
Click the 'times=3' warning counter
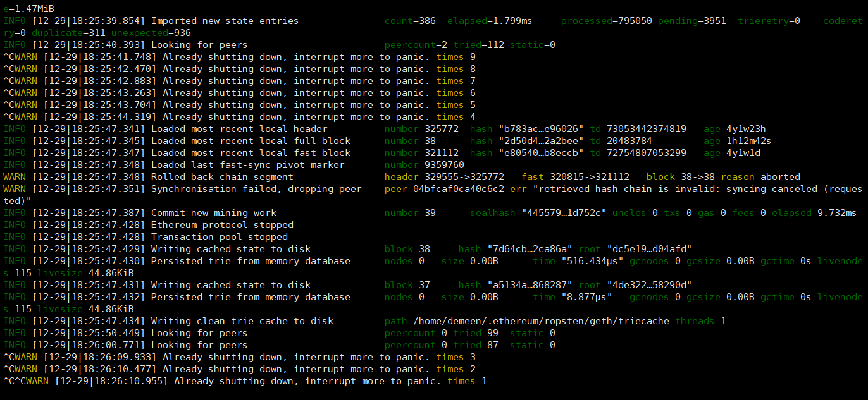click(x=456, y=357)
